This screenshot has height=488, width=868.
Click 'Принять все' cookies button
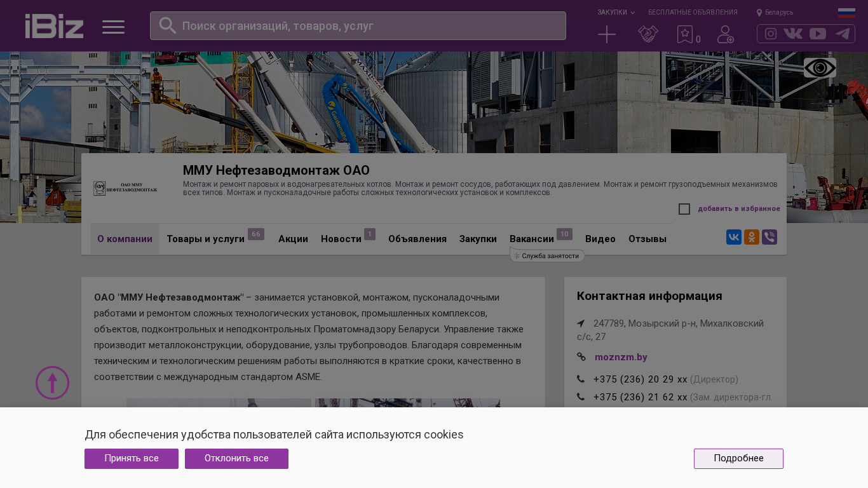[x=132, y=459]
